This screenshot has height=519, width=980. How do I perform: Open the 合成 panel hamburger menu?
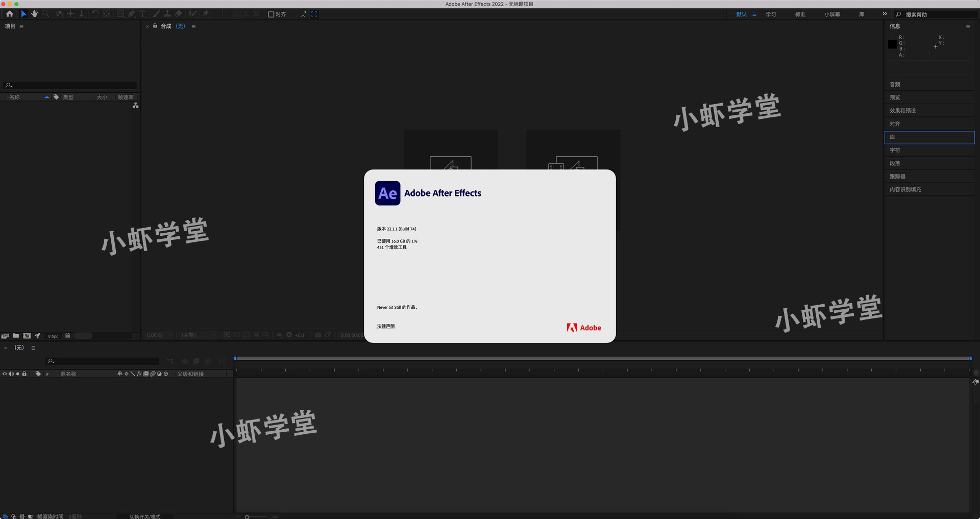(x=193, y=27)
